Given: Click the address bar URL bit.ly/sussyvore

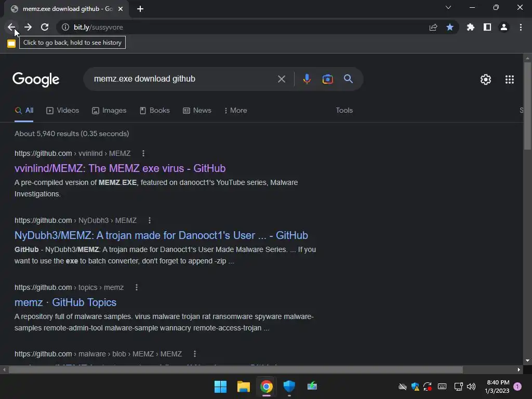Looking at the screenshot, I should tap(98, 27).
